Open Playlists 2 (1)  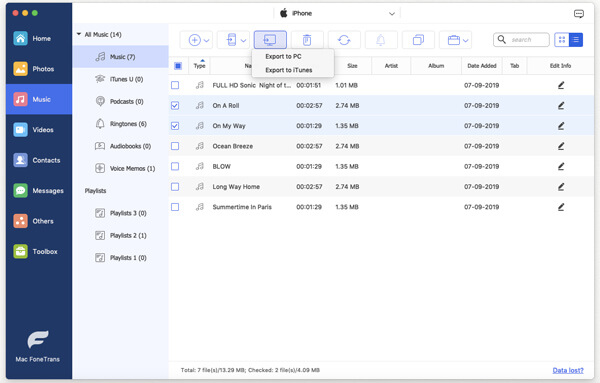pos(121,235)
